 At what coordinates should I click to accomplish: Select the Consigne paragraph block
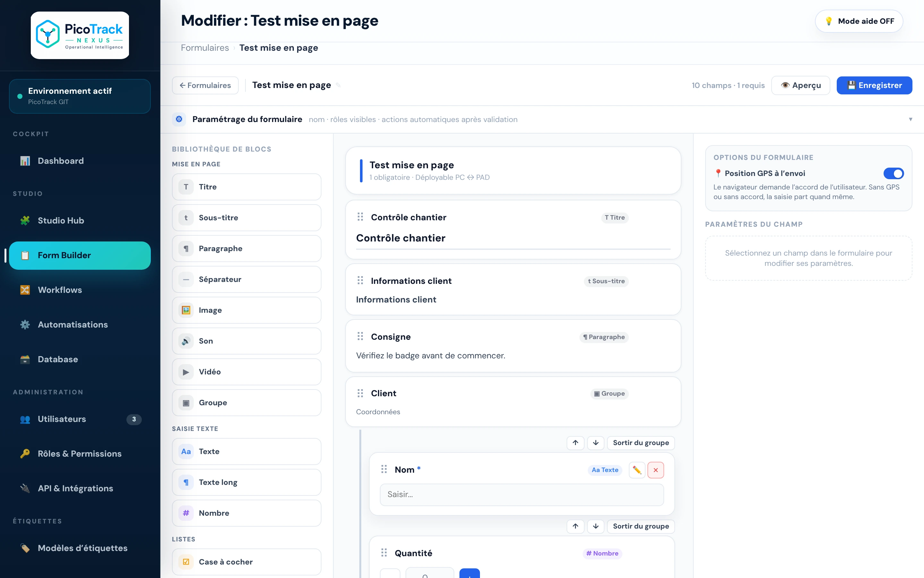point(513,346)
